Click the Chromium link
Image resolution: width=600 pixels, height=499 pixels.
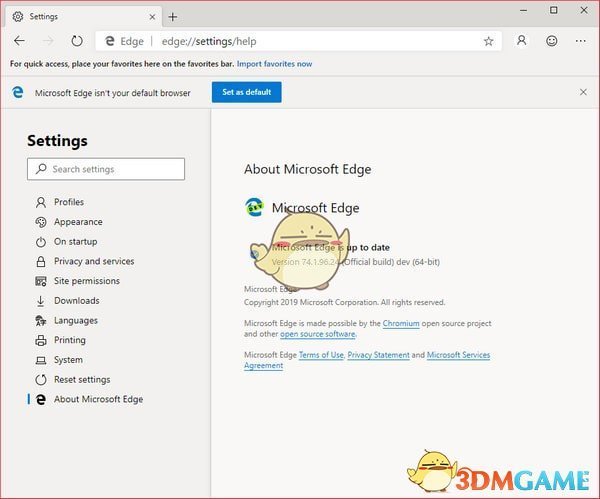pyautogui.click(x=401, y=323)
